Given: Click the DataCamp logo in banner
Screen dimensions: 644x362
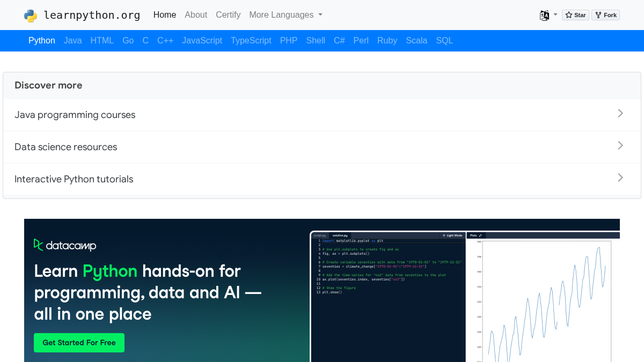Looking at the screenshot, I should pyautogui.click(x=65, y=246).
